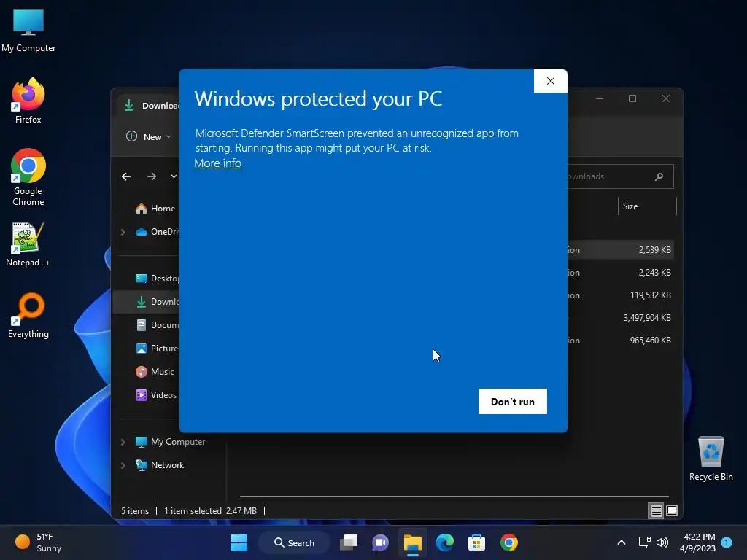Click the Windows Start button
Viewport: 747px width, 560px height.
click(239, 542)
